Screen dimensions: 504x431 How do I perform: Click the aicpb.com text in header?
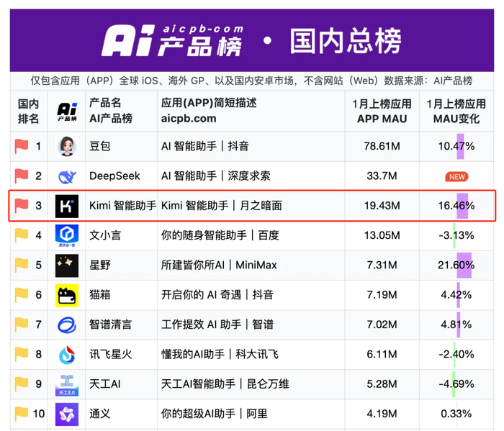tap(189, 119)
